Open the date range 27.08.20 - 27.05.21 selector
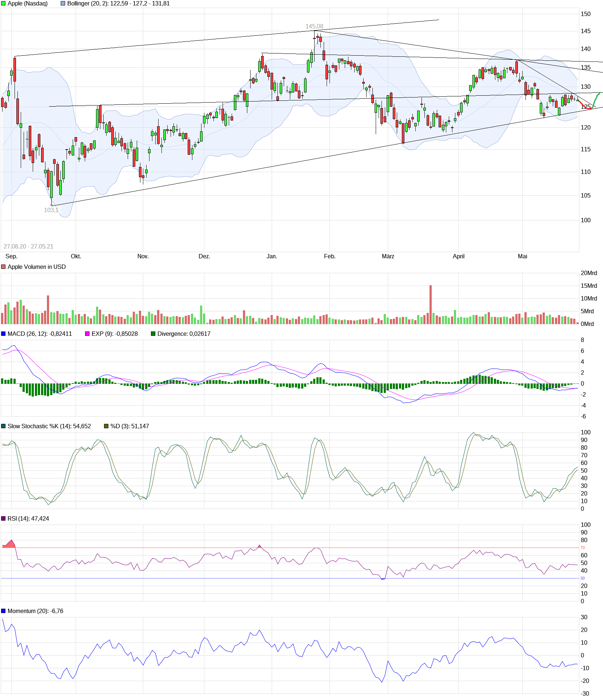Screen dimensions: 603x700 coord(28,246)
